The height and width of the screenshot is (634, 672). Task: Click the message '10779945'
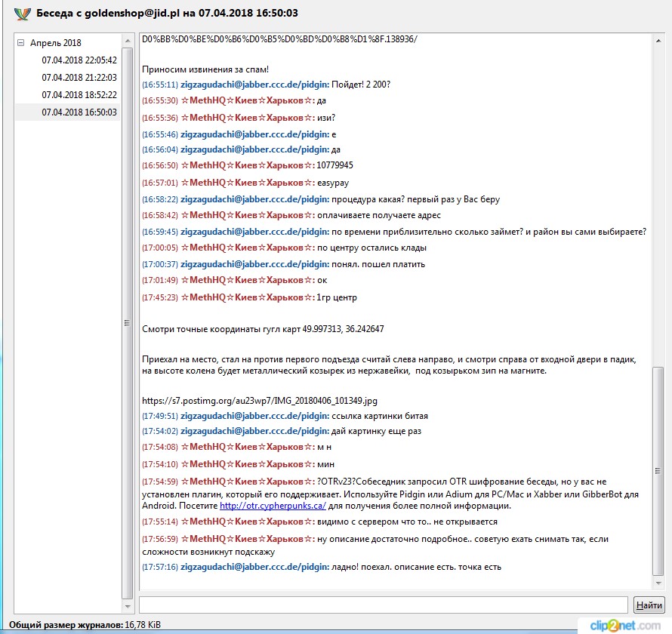tap(334, 165)
